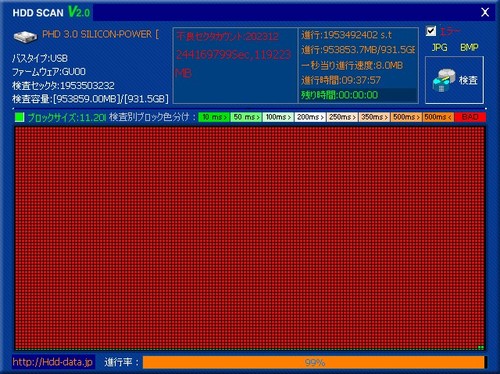The height and width of the screenshot is (374, 500).
Task: Click the red BAD legend swatch
Action: point(470,117)
